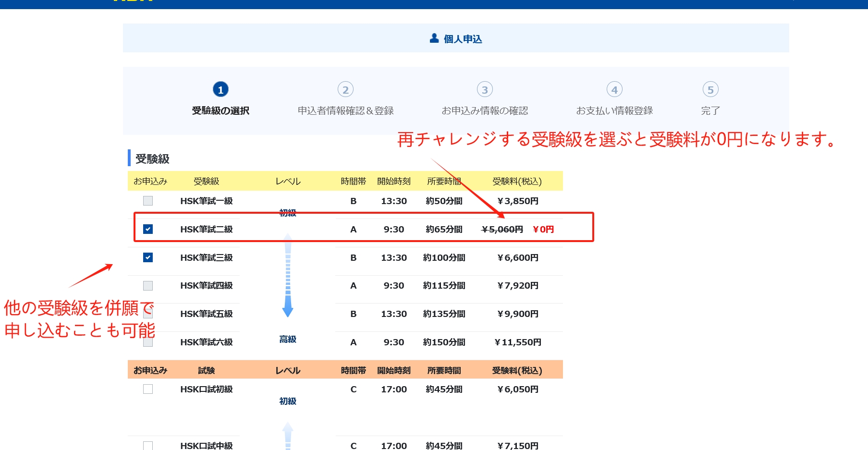
Task: Click the ¥6,600円 fee
Action: [x=517, y=257]
